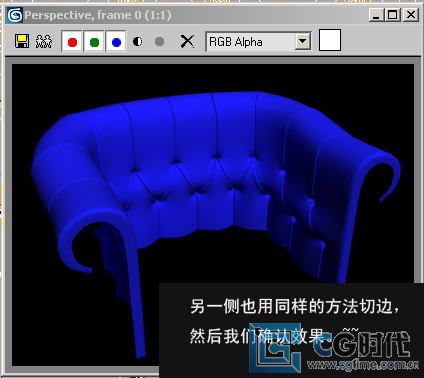
Task: Toggle monochrome display with the gray circle
Action: 160,42
